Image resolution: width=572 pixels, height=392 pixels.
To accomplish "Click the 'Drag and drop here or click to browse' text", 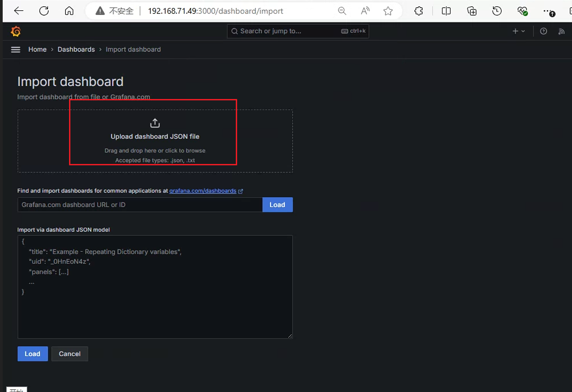I will (x=155, y=151).
